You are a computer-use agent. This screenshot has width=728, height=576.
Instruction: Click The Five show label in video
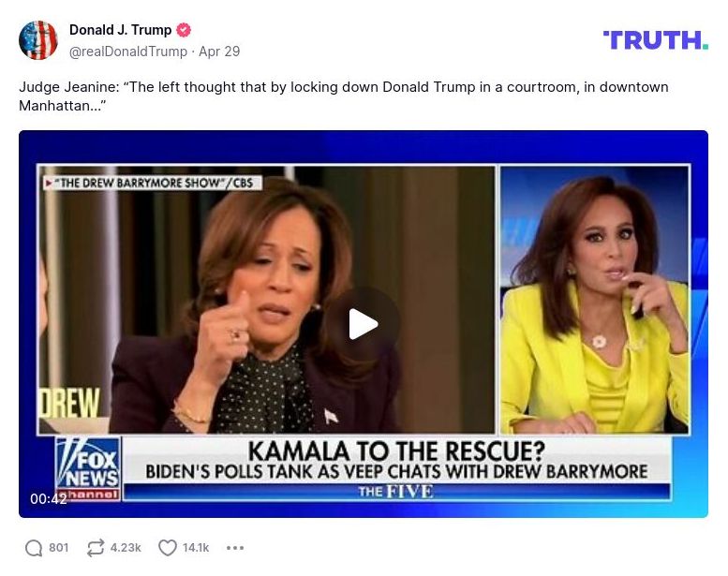pos(395,492)
